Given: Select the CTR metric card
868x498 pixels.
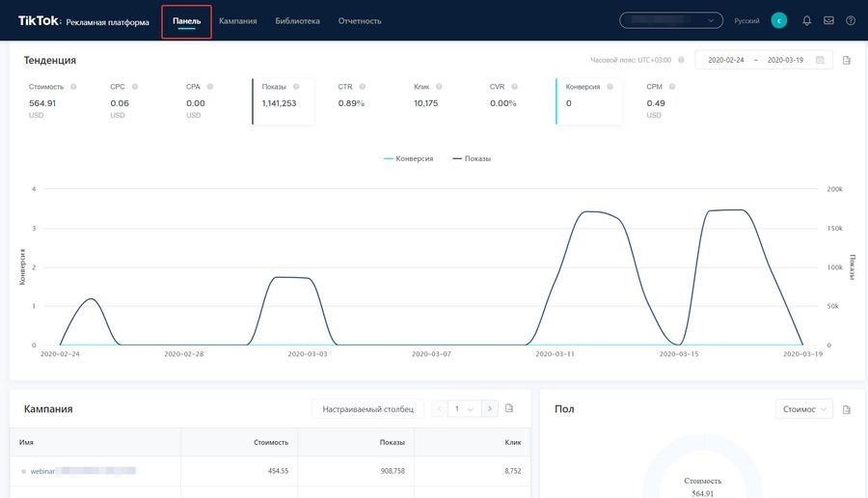Looking at the screenshot, I should (352, 101).
